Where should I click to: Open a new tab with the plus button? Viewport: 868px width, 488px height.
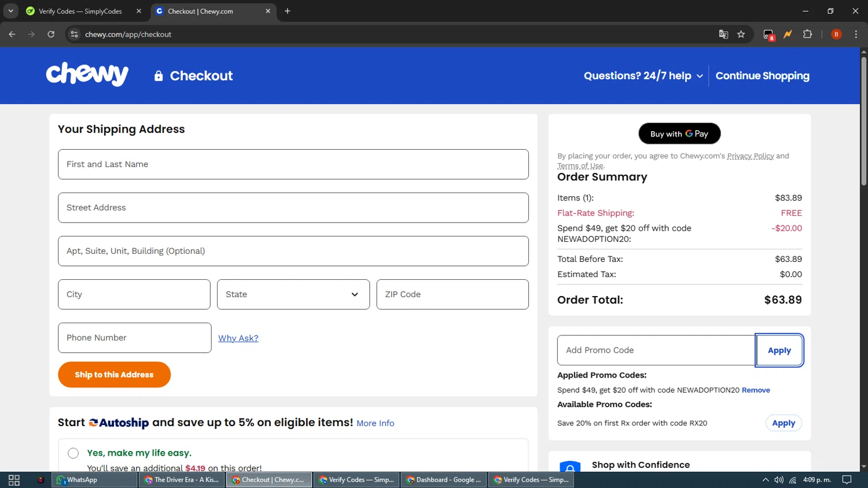(x=288, y=11)
